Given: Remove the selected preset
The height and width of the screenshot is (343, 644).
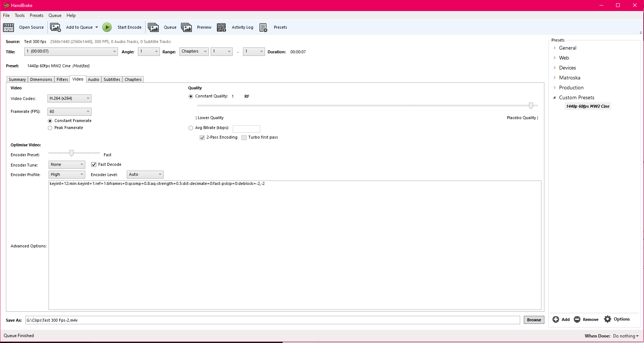Looking at the screenshot, I should pos(586,319).
